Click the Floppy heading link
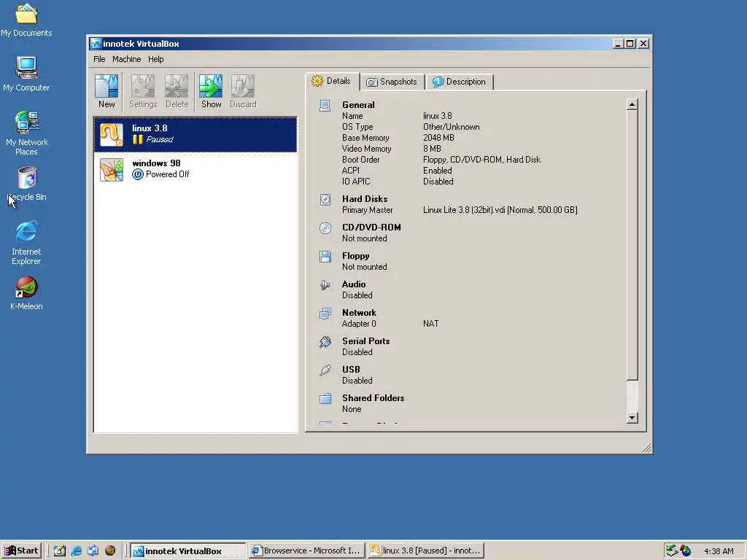This screenshot has height=560, width=747. (355, 256)
